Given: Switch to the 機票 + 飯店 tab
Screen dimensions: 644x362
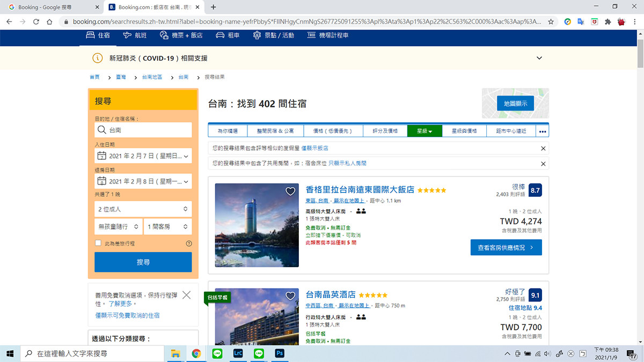Looking at the screenshot, I should (x=178, y=34).
